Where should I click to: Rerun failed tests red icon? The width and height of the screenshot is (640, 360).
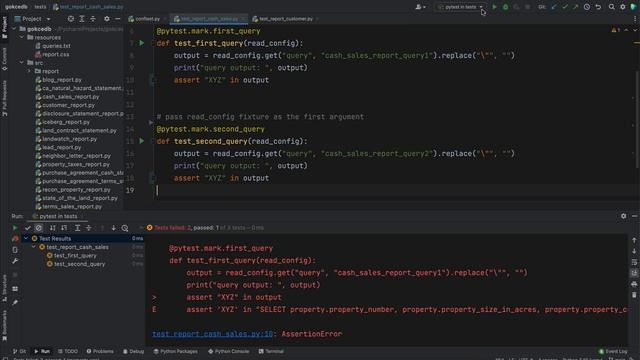[15, 238]
